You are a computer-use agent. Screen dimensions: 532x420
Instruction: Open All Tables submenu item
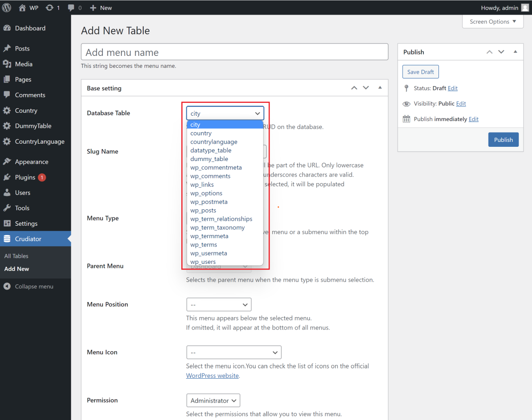[x=16, y=256]
